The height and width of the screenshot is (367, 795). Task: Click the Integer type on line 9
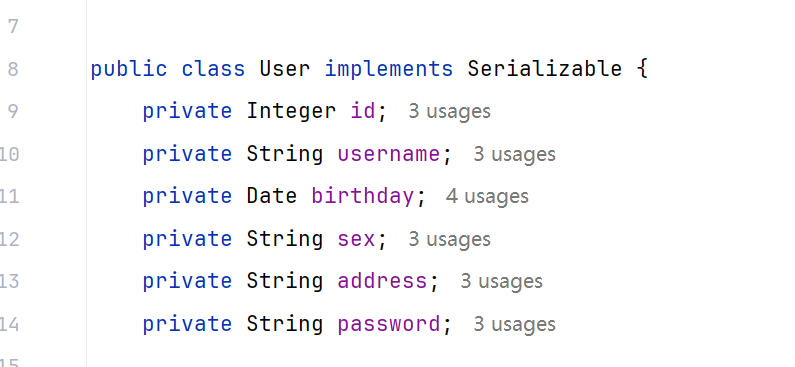click(291, 112)
